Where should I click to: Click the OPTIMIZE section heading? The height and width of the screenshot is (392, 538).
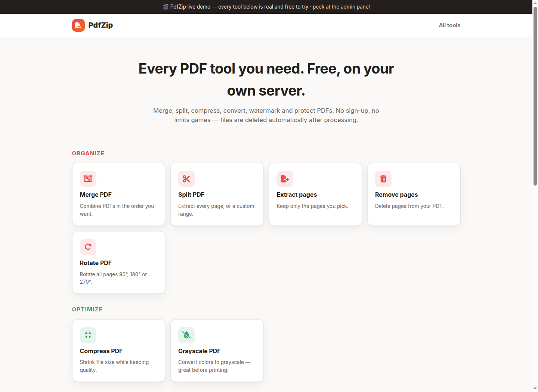click(87, 309)
